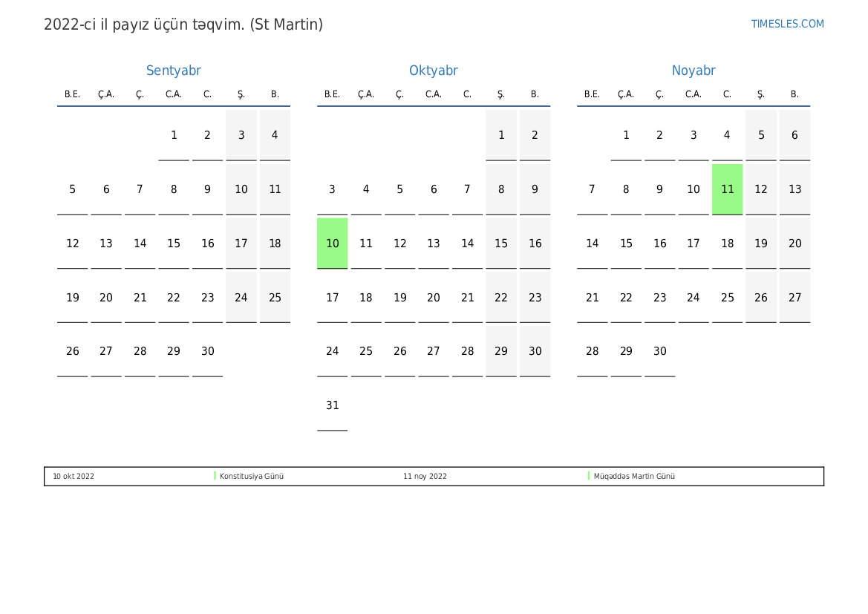Select September 30 date cell
This screenshot has width=868, height=614.
207,351
